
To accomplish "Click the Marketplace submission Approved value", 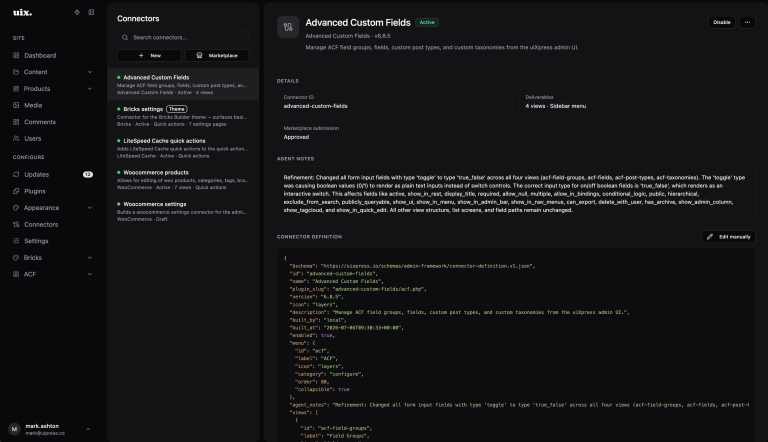I will (296, 137).
